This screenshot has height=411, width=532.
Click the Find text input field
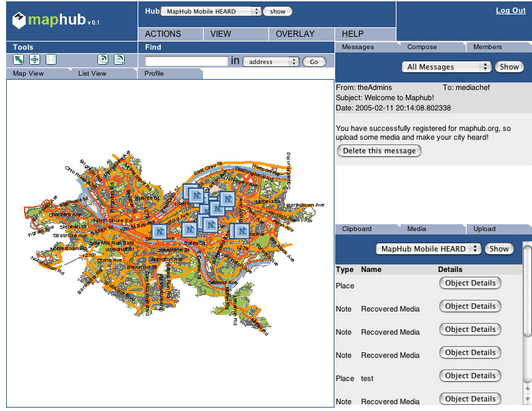click(186, 61)
